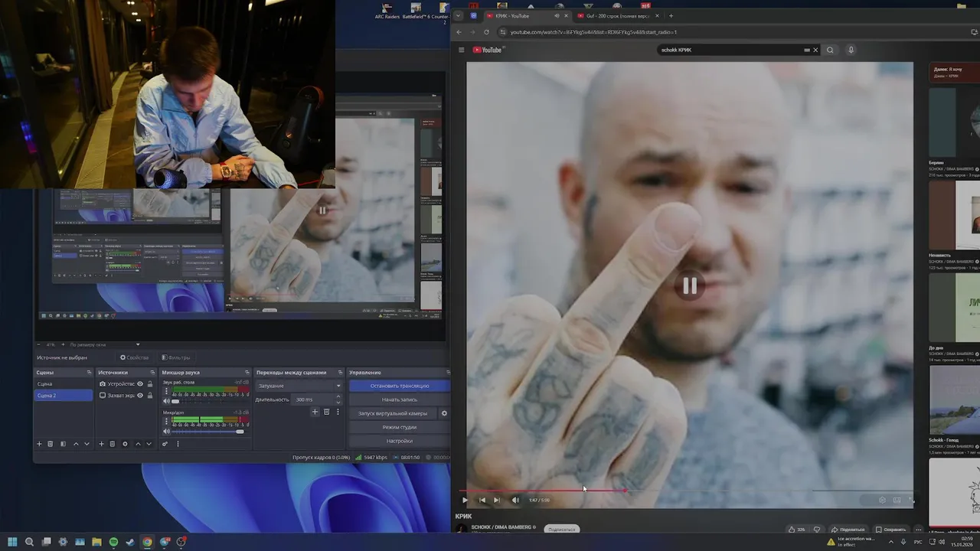980x551 pixels.
Task: Open Настройки button in OBS controls
Action: [400, 441]
